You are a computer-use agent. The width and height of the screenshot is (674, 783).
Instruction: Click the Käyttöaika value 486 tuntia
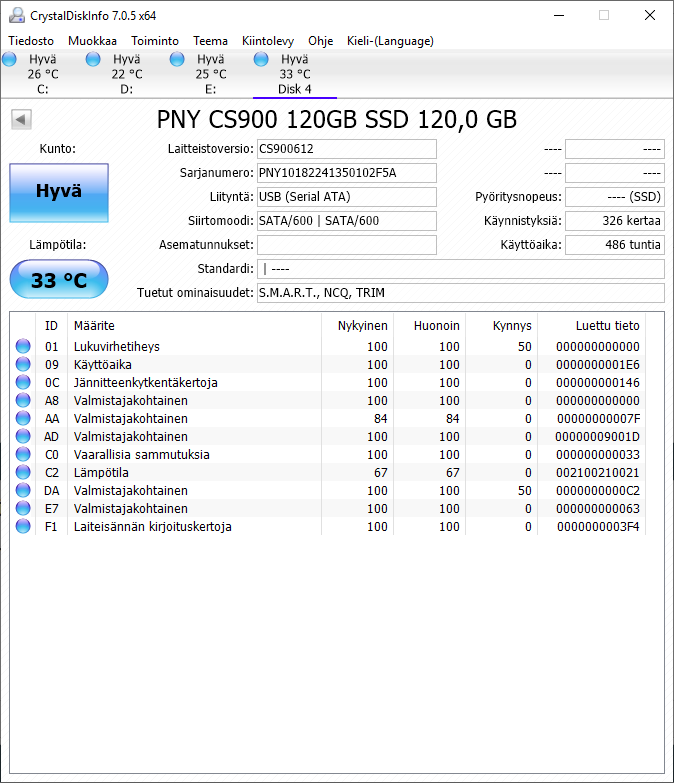pos(615,245)
